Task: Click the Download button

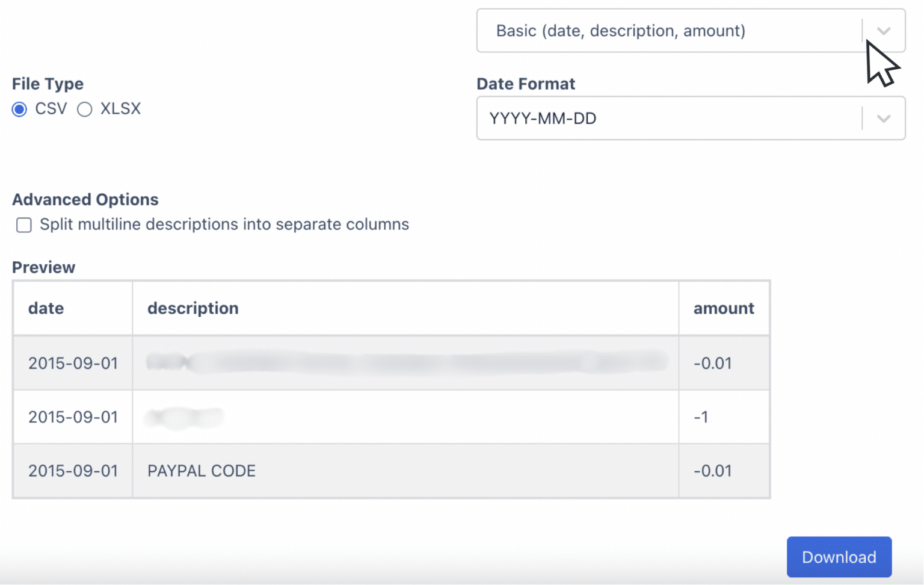Action: [839, 557]
